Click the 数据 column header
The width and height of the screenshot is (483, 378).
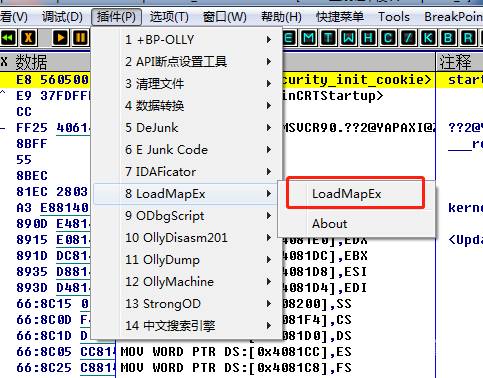coord(31,62)
